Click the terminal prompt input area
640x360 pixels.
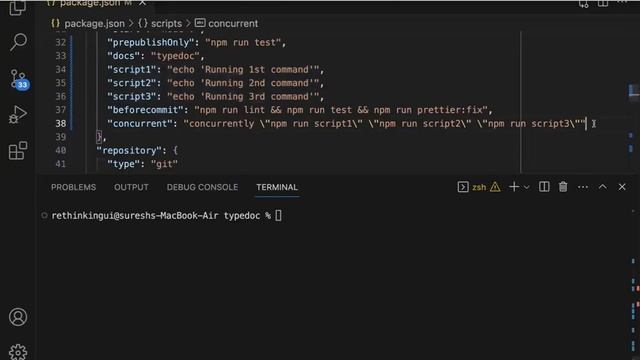[x=278, y=216]
